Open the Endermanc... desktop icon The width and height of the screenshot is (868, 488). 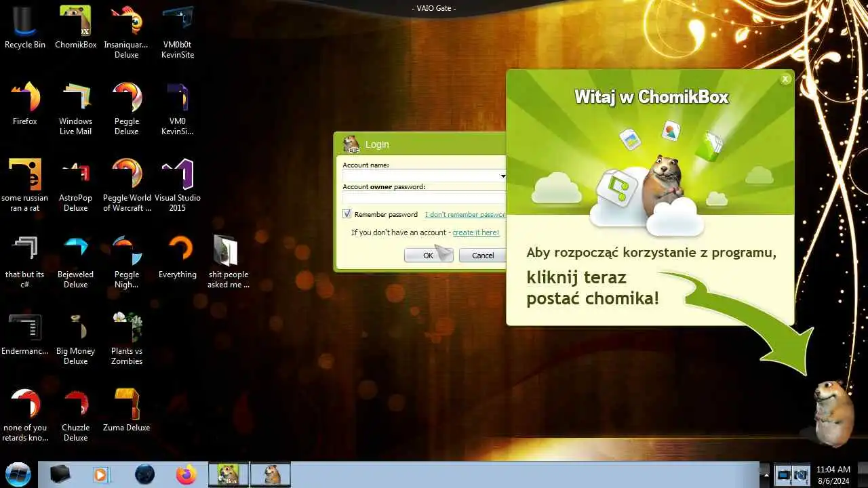pos(25,334)
